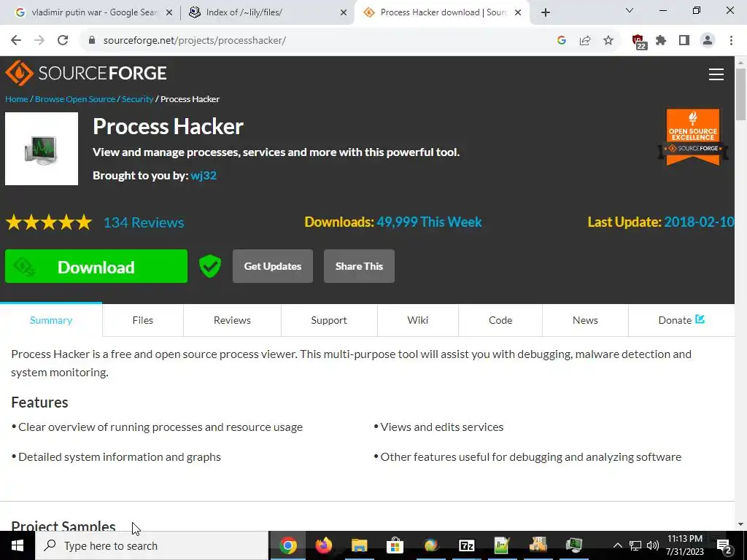This screenshot has height=560, width=747.
Task: Select the Summary tab
Action: coord(51,320)
